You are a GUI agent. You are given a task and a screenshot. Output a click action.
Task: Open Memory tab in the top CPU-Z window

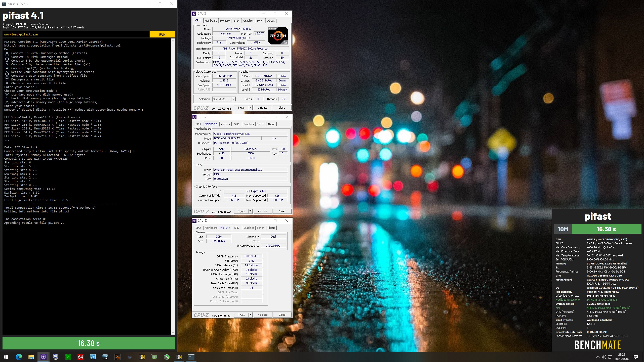pyautogui.click(x=225, y=21)
